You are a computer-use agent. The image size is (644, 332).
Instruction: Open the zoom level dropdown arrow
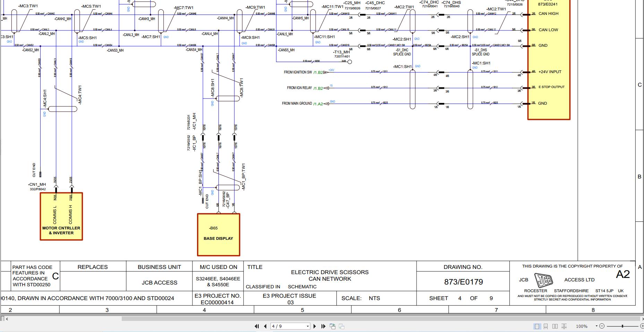coord(596,326)
